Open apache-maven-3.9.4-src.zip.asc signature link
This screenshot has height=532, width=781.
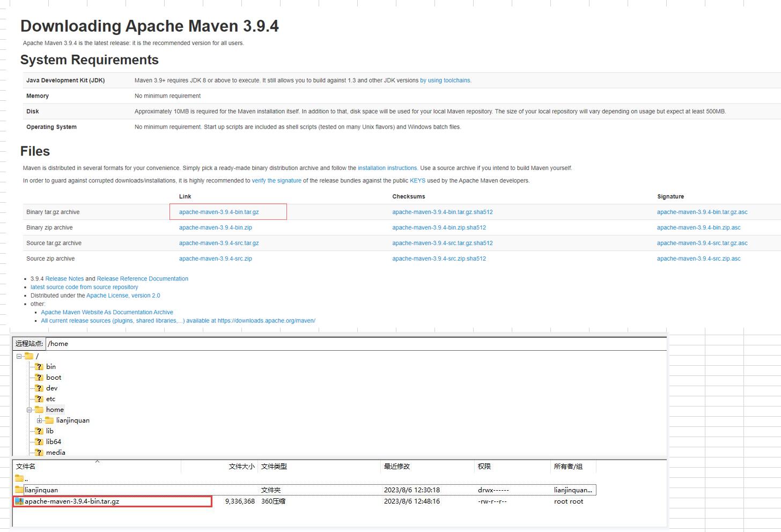[x=698, y=258]
